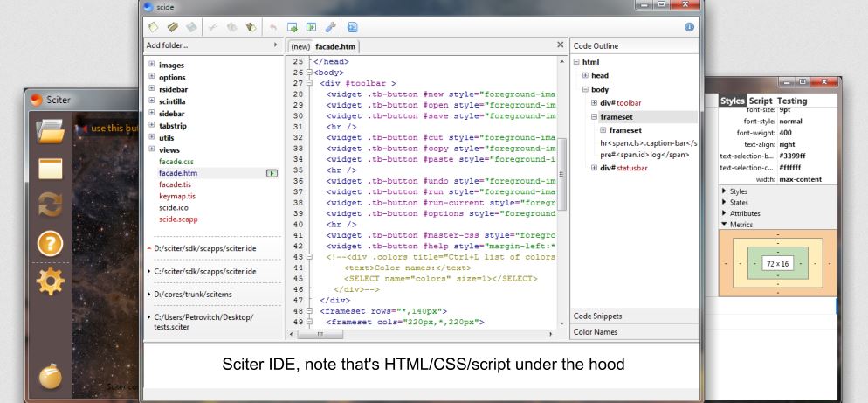Viewport: 868px width, 403px height.
Task: Click the editor vertical scrollbar thumb
Action: point(561,174)
